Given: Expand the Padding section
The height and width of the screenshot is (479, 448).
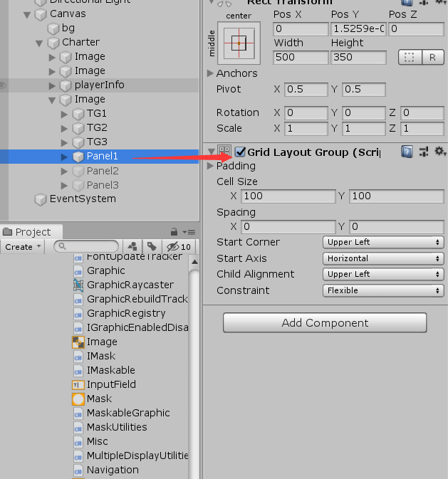Looking at the screenshot, I should click(210, 166).
